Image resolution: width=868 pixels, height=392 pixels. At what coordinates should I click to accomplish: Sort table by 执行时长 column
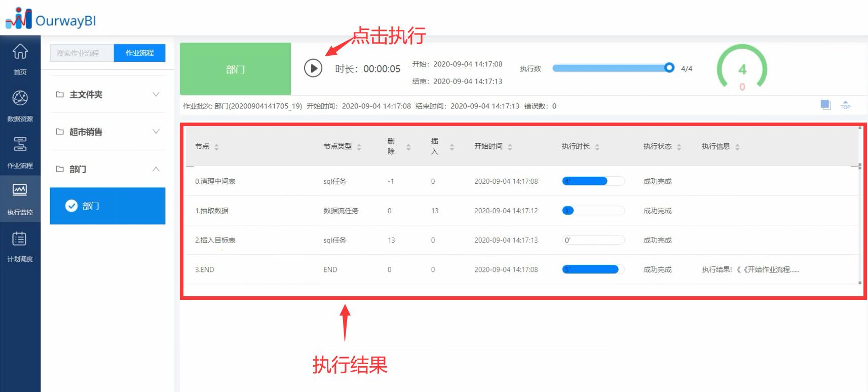tap(597, 147)
